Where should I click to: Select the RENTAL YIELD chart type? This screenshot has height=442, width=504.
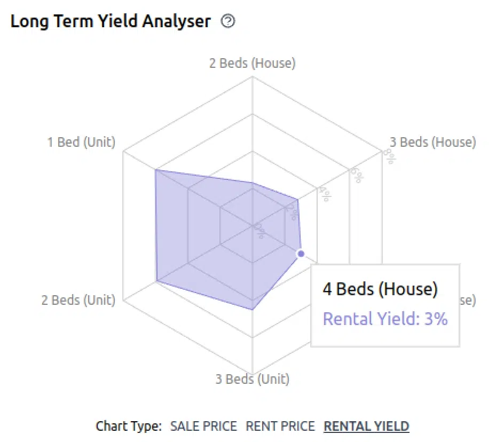tap(366, 426)
